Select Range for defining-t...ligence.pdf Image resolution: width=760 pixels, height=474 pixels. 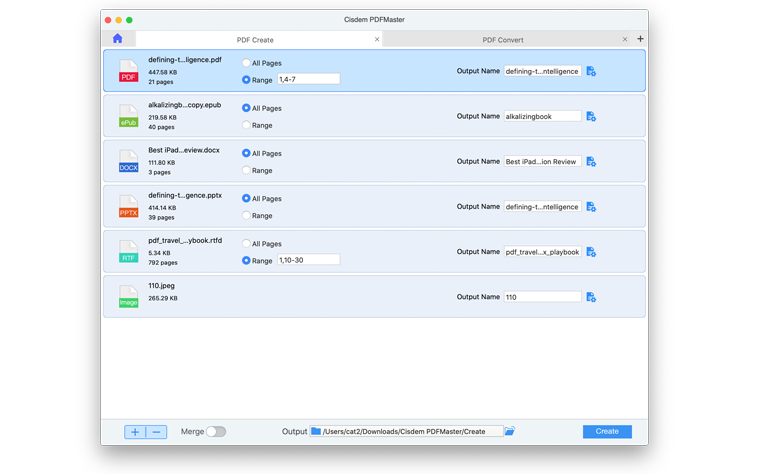pyautogui.click(x=246, y=79)
